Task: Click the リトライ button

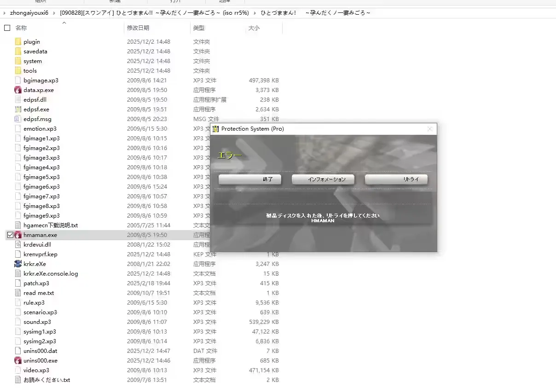Action: [x=396, y=179]
